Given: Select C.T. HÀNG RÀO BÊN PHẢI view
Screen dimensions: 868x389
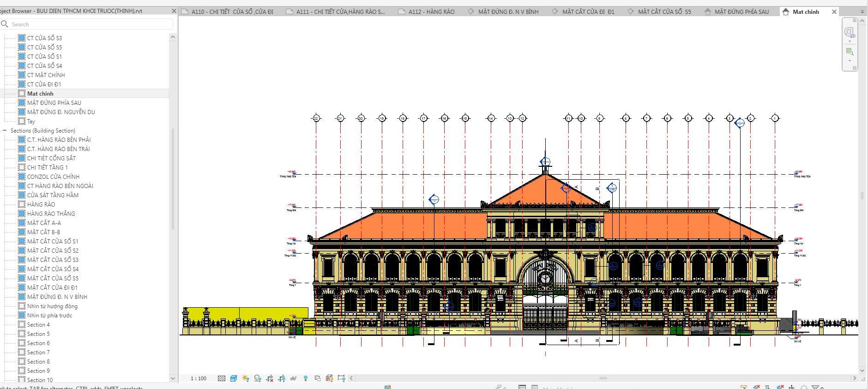Looking at the screenshot, I should pyautogui.click(x=59, y=140).
